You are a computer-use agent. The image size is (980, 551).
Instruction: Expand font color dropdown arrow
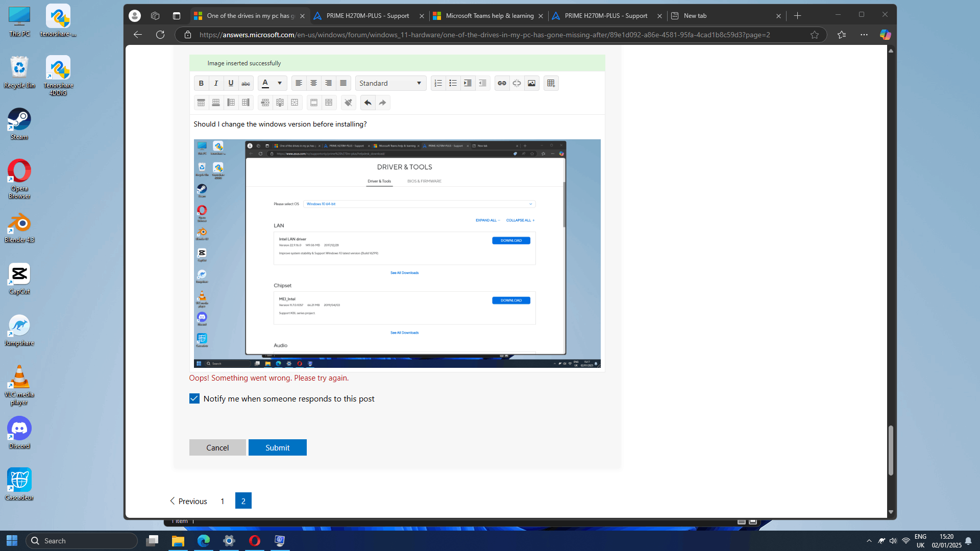pyautogui.click(x=280, y=83)
